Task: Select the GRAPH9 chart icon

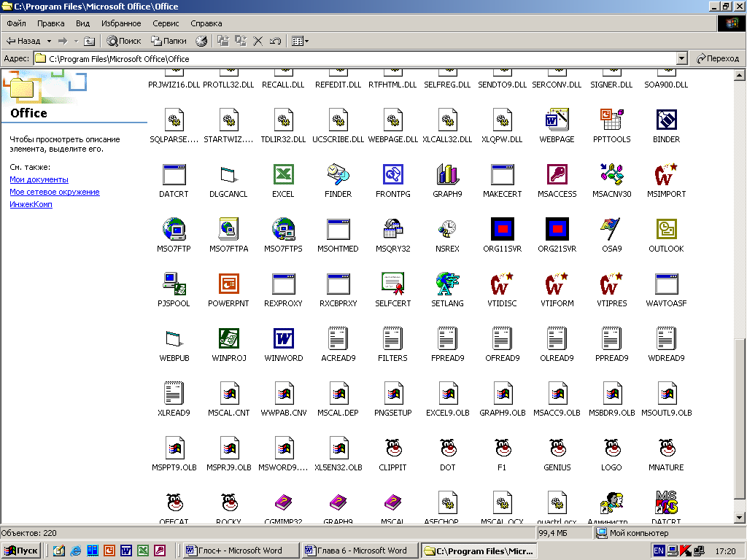Action: click(x=447, y=175)
